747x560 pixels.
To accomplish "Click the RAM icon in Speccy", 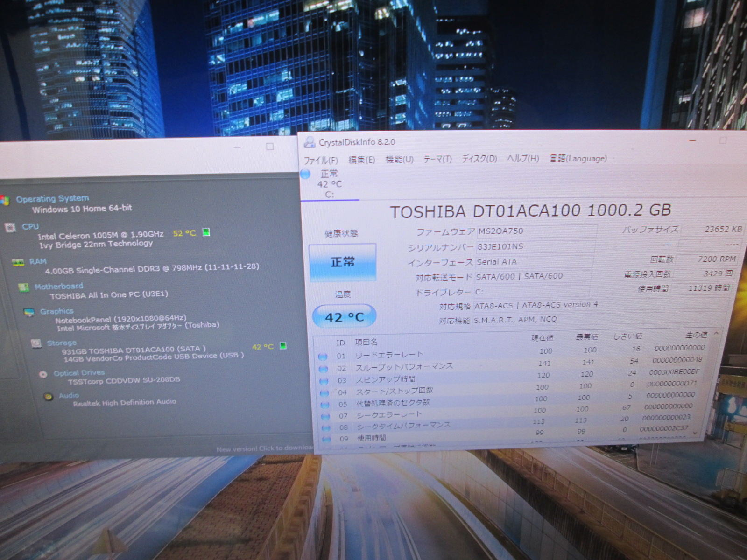I will point(18,263).
